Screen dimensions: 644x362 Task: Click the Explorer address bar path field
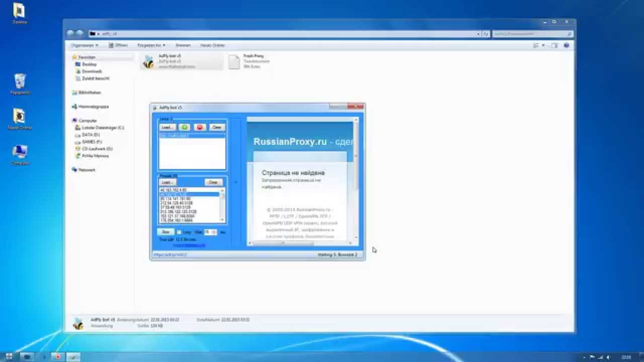pos(282,34)
